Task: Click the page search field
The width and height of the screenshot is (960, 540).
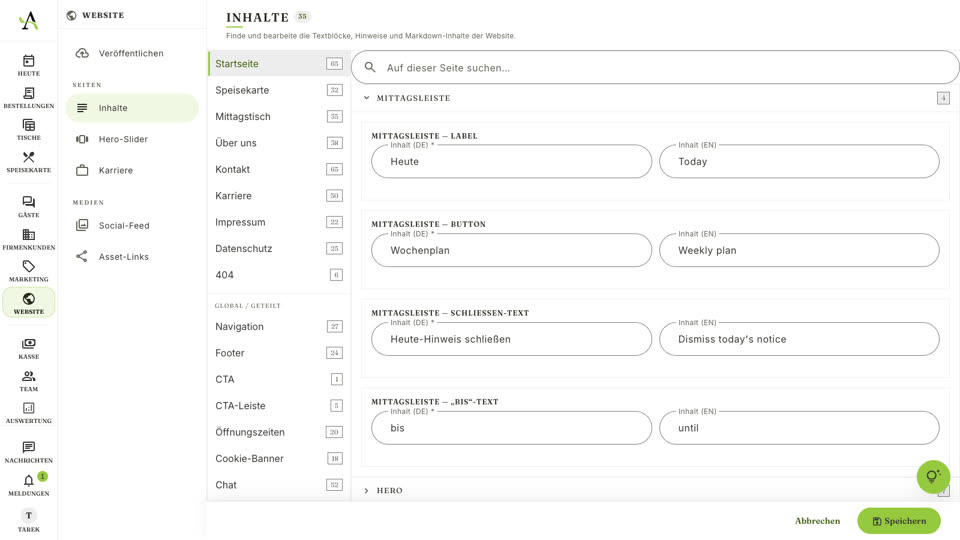Action: pyautogui.click(x=654, y=67)
